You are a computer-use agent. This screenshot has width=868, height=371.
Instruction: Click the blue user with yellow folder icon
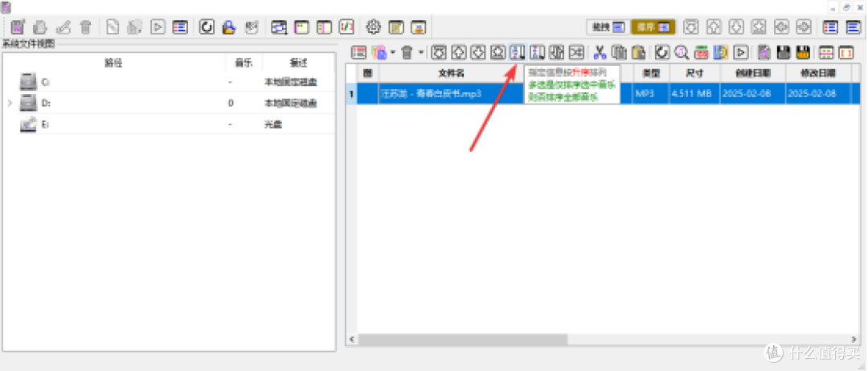point(229,26)
